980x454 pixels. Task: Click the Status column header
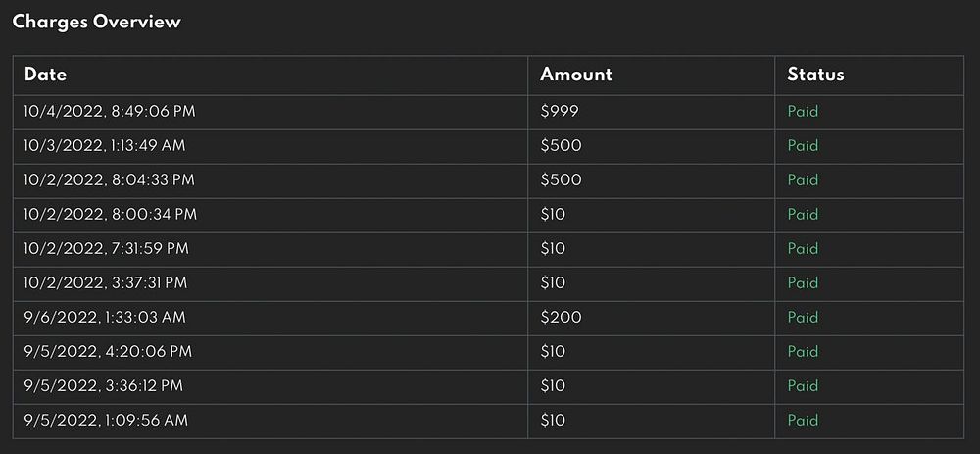(815, 75)
